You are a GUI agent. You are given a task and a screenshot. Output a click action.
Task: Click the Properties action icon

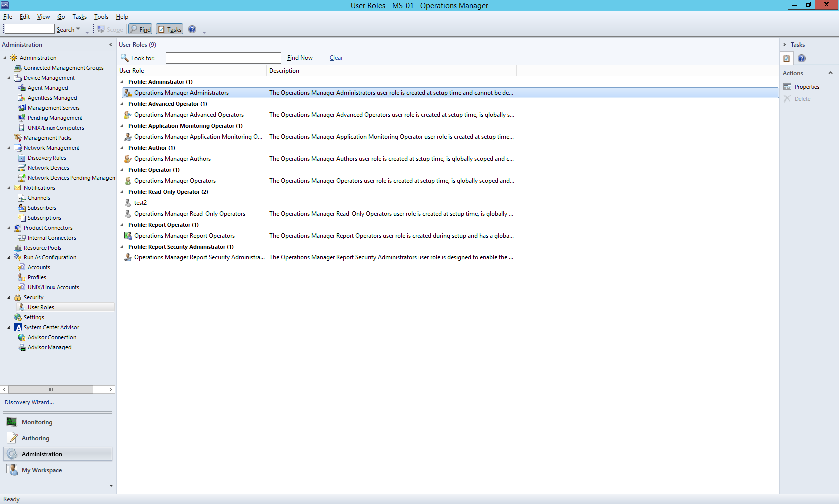click(787, 87)
